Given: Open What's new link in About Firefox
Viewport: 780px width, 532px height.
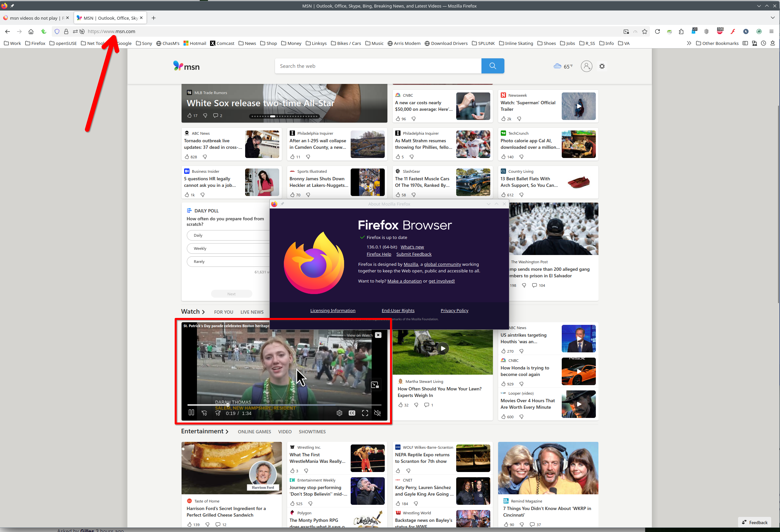Looking at the screenshot, I should pyautogui.click(x=412, y=247).
